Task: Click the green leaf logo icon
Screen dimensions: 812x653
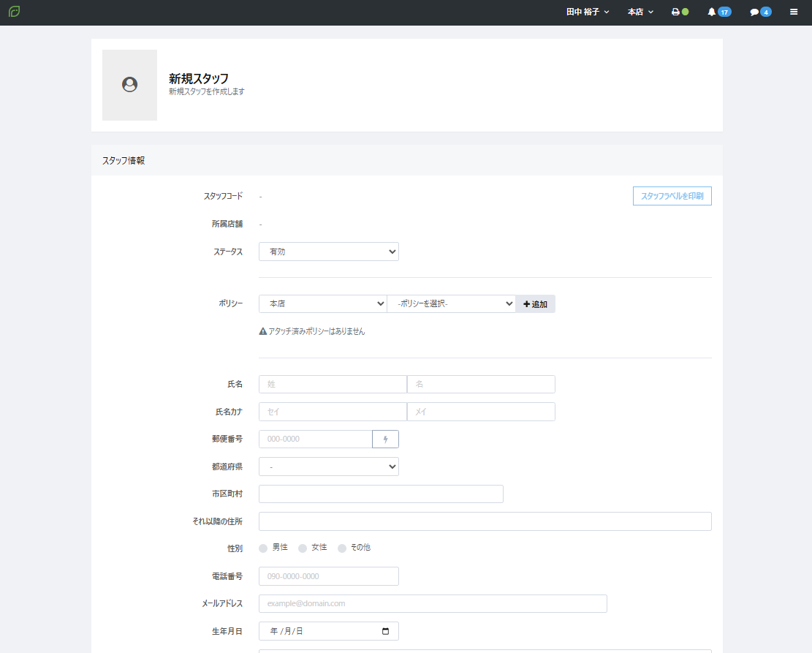Action: [15, 12]
